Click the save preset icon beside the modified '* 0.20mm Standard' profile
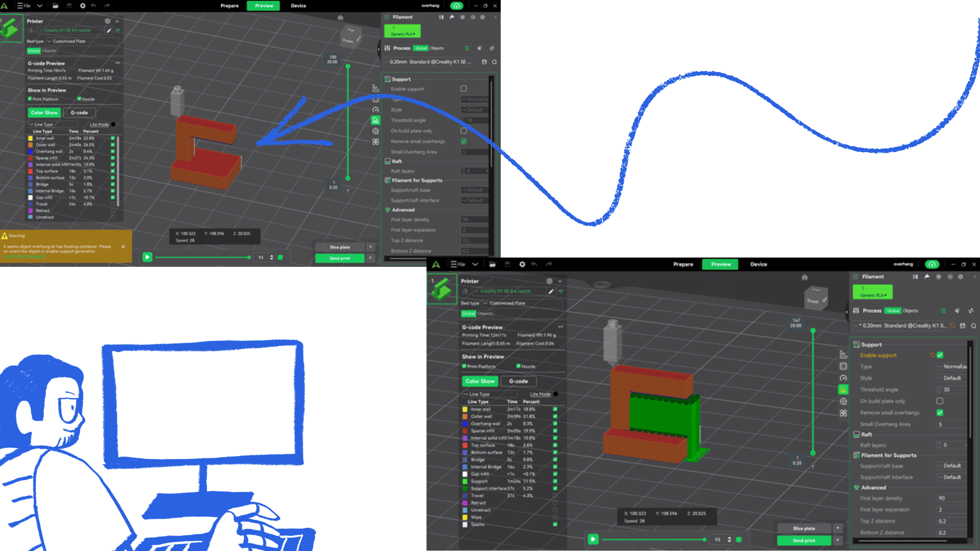 (963, 325)
